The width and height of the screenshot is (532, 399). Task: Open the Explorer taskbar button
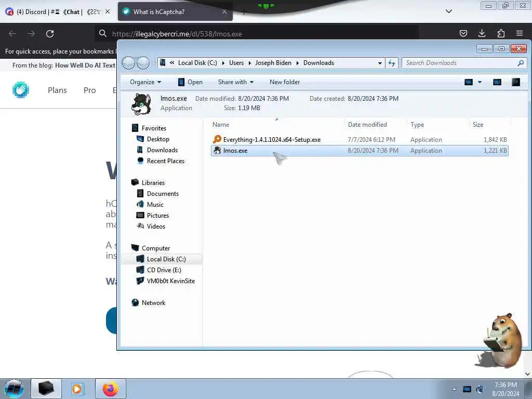point(46,389)
